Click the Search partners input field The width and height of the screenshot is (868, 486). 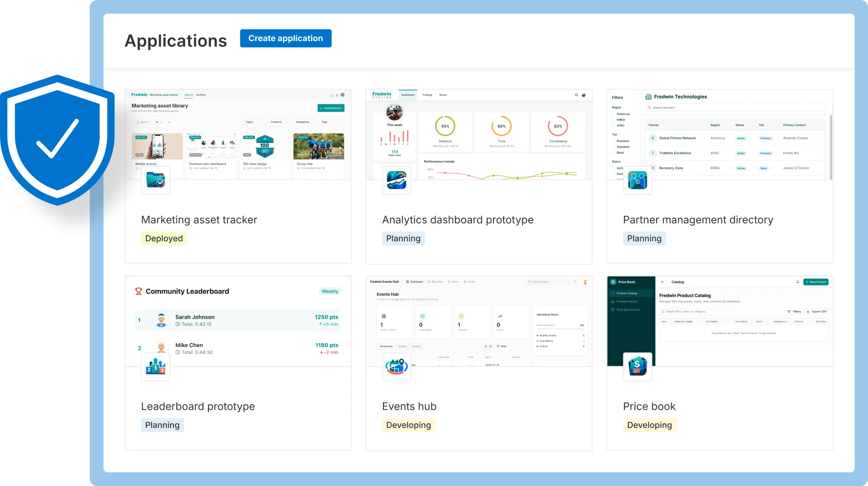[x=736, y=107]
